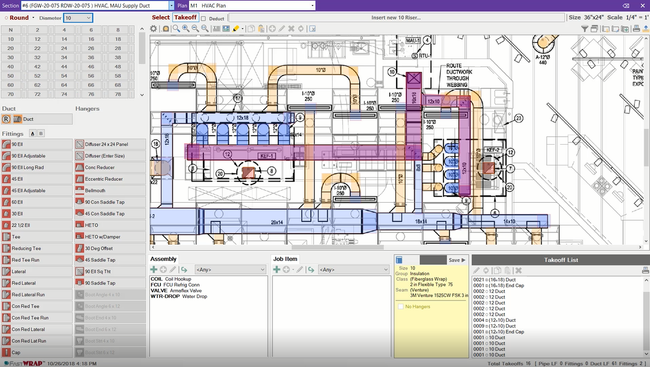
Task: Open the highlighter options arrow
Action: pyautogui.click(x=242, y=29)
